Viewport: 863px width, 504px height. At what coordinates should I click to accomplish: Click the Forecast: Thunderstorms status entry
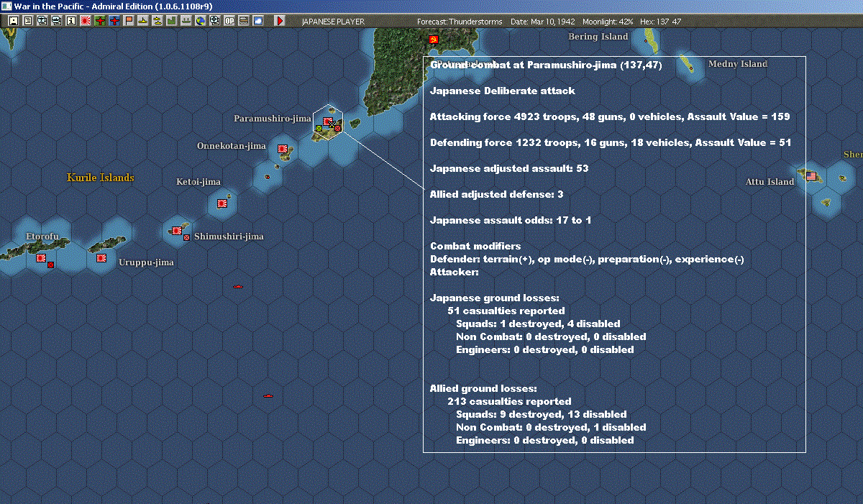[x=460, y=22]
